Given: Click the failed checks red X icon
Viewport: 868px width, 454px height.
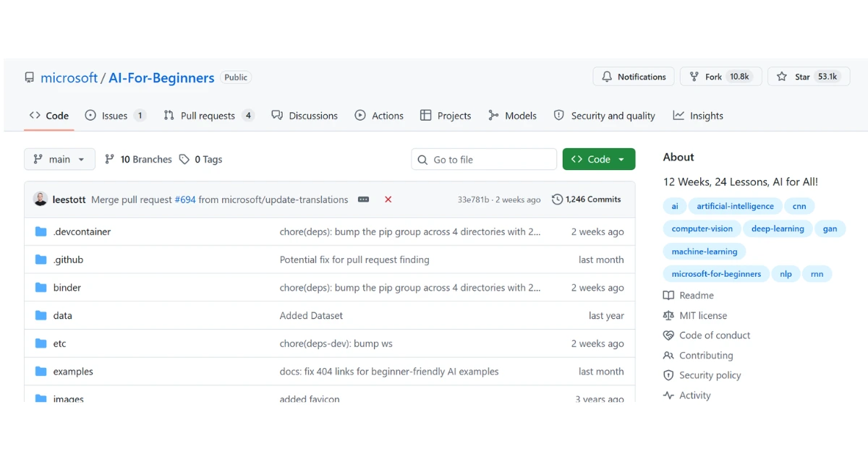Looking at the screenshot, I should click(388, 200).
